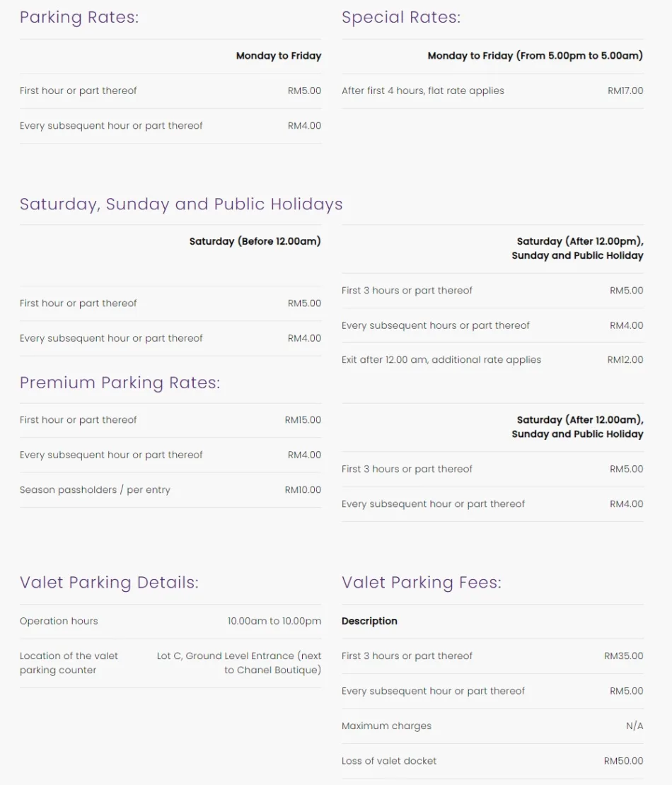Click 'Season passholders / per entry' row label
The height and width of the screenshot is (785, 672).
pos(95,490)
